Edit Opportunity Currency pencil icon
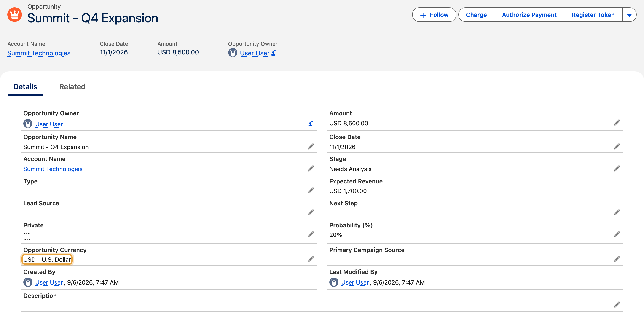Viewport: 644px width, 317px height. coord(311,259)
